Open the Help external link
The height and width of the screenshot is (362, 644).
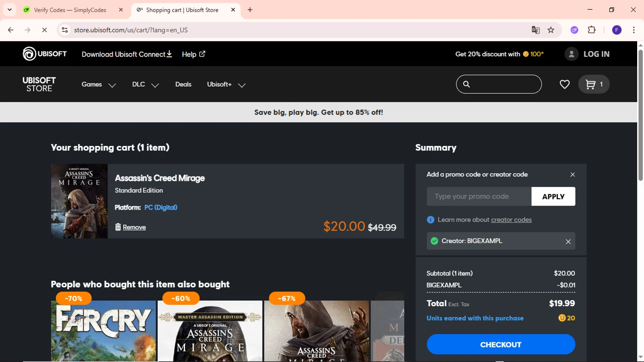194,54
